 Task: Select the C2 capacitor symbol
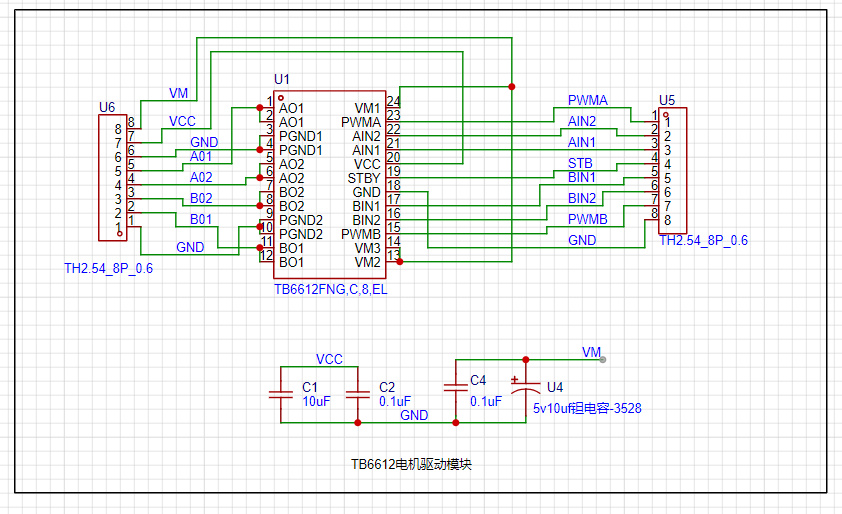[x=358, y=395]
